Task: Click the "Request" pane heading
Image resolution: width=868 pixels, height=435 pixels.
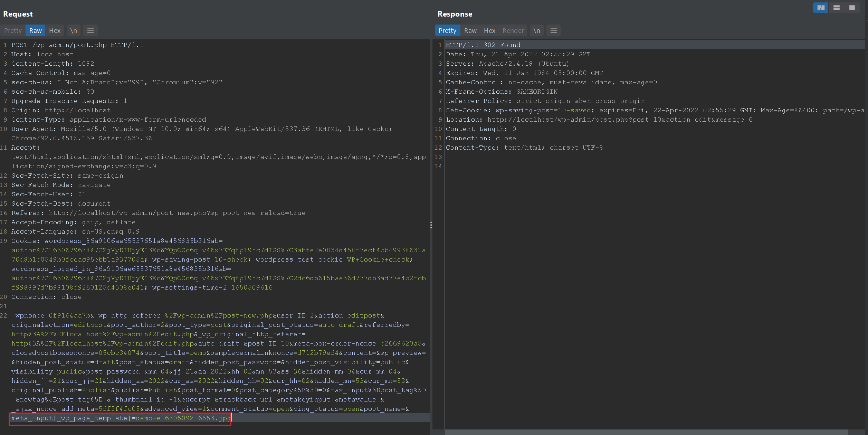Action: [x=18, y=14]
